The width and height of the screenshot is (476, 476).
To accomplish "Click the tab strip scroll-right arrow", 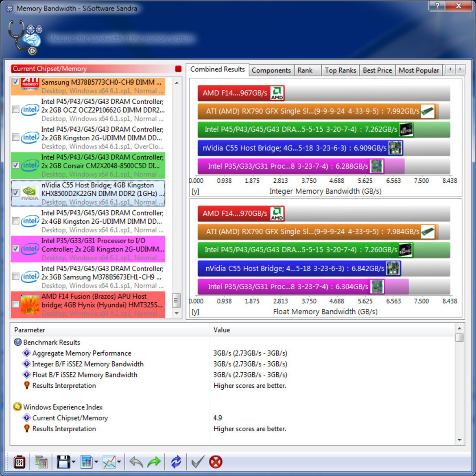I will tap(460, 69).
